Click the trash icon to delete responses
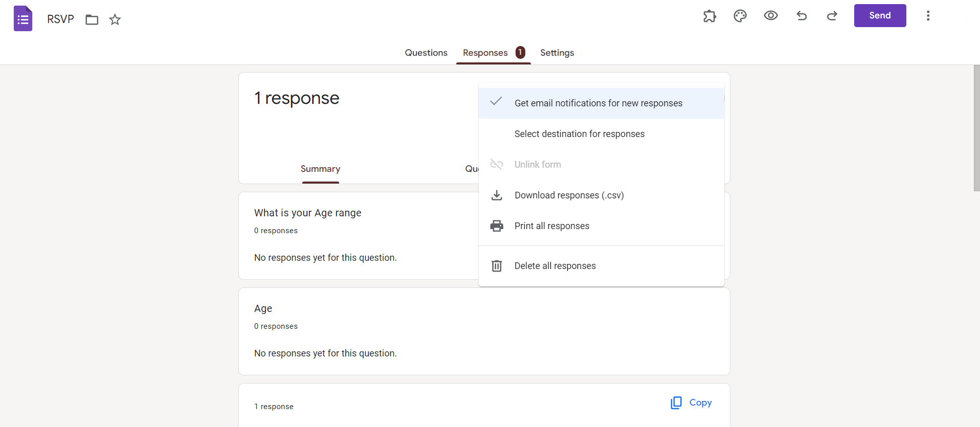 [497, 266]
